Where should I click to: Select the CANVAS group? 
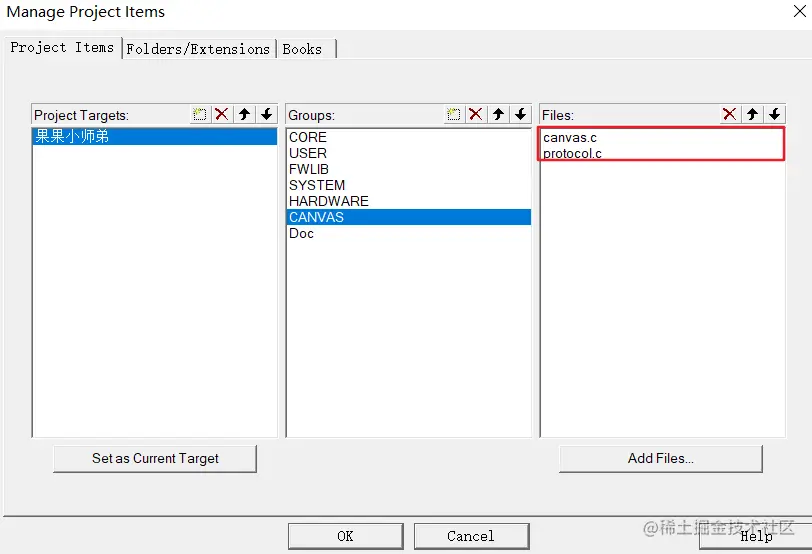pos(408,217)
